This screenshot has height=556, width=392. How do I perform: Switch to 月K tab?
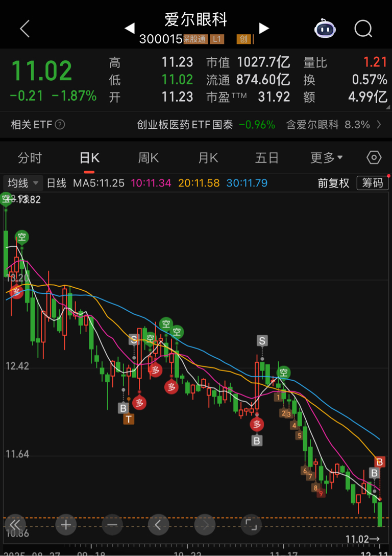(208, 158)
